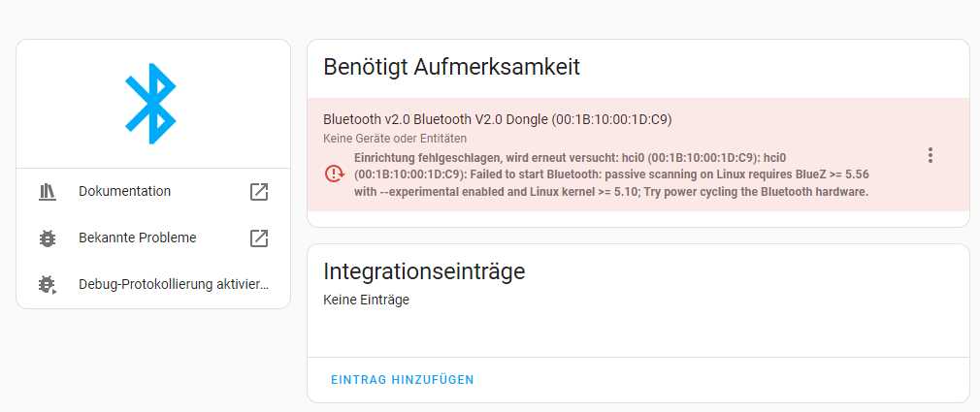Click the 'Integrationseinträge' heading
980x412 pixels.
[424, 271]
